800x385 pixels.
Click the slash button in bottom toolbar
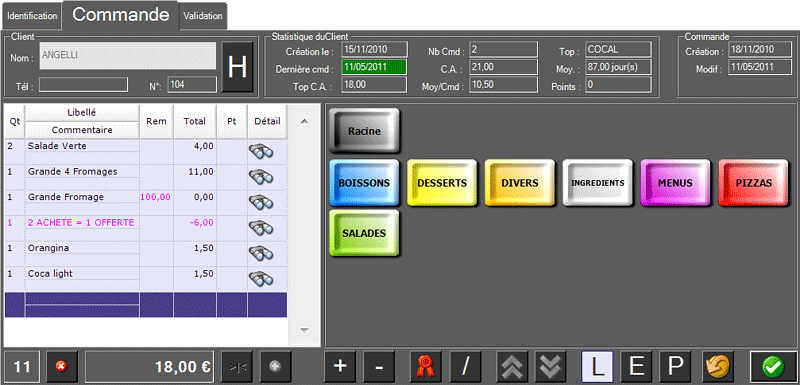(465, 366)
